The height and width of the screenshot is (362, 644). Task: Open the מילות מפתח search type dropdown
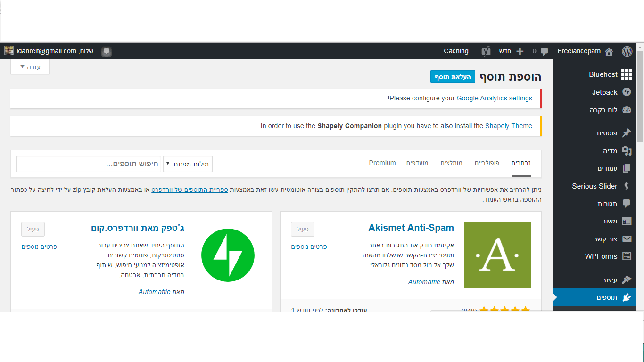point(188,164)
